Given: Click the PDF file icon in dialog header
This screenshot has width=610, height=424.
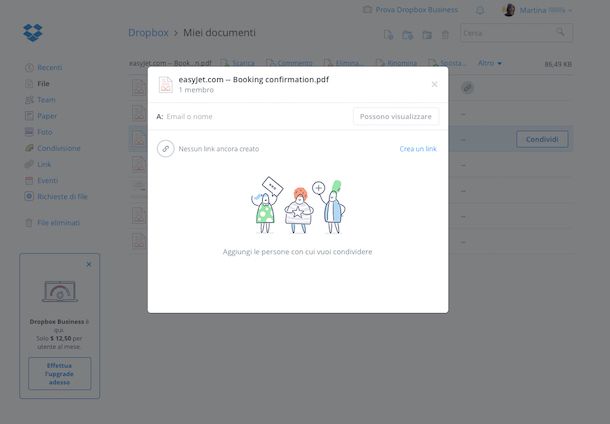Looking at the screenshot, I should 165,84.
